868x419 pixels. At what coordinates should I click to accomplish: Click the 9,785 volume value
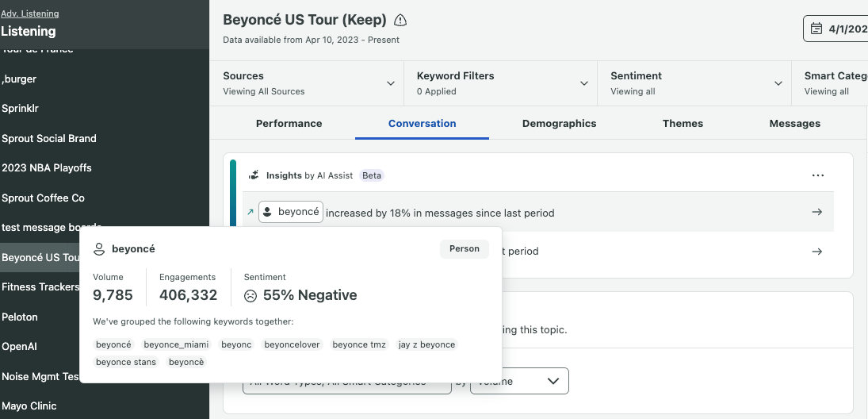(x=113, y=295)
